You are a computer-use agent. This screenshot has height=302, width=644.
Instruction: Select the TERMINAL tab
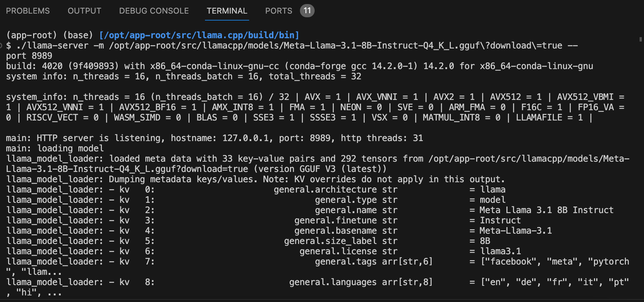[227, 11]
